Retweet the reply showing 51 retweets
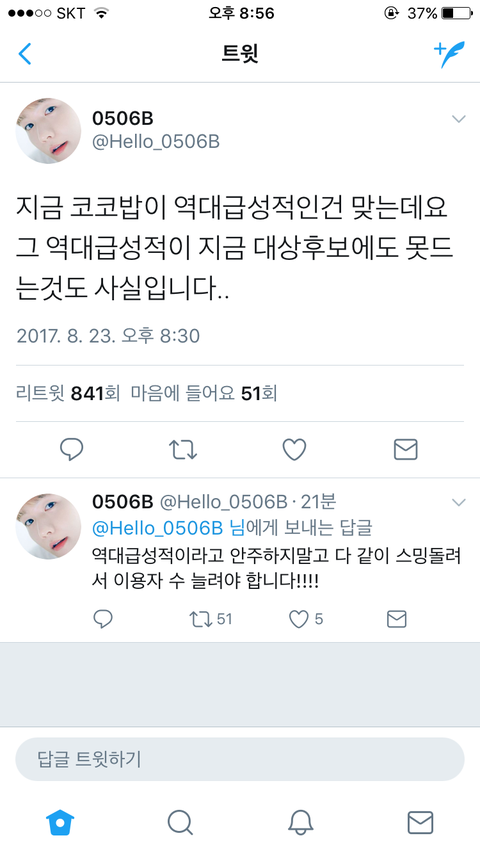Viewport: 480px width, 854px height. point(210,619)
